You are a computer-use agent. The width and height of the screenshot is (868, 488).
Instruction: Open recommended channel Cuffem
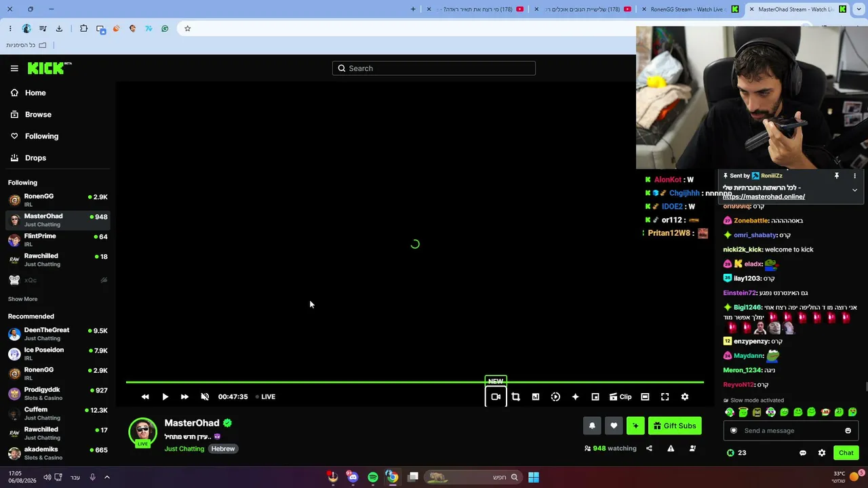pos(58,413)
